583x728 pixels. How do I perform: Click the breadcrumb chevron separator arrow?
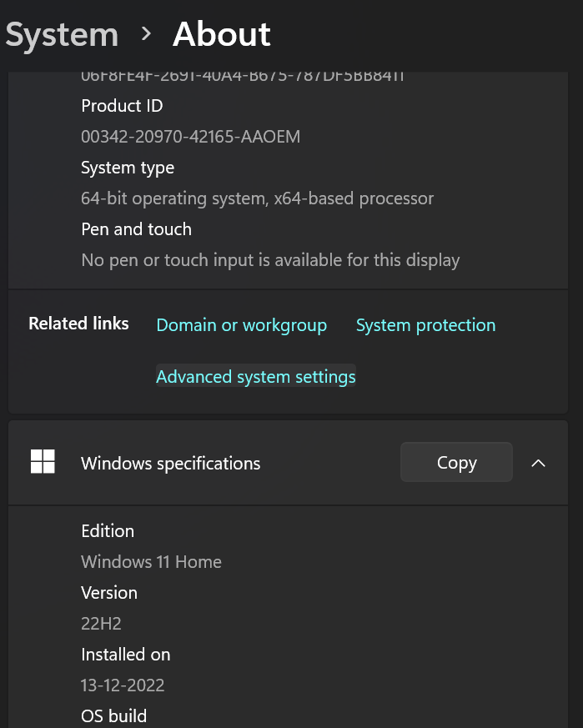147,34
